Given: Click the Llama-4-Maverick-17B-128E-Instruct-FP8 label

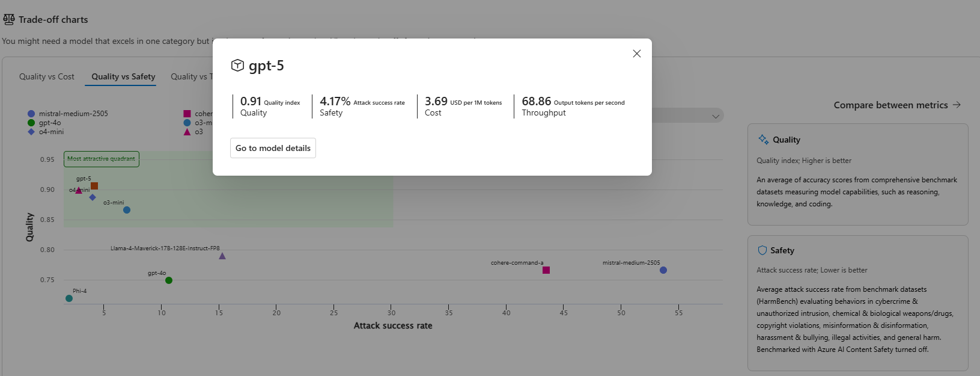Looking at the screenshot, I should pyautogui.click(x=165, y=248).
